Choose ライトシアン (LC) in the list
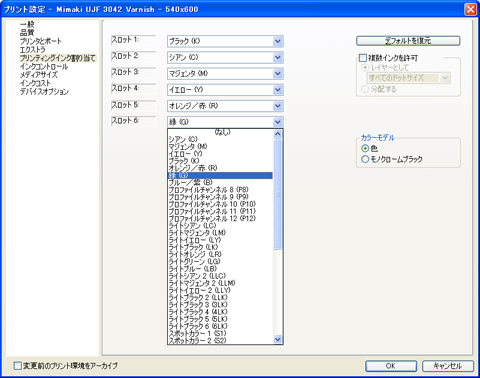 [x=220, y=226]
